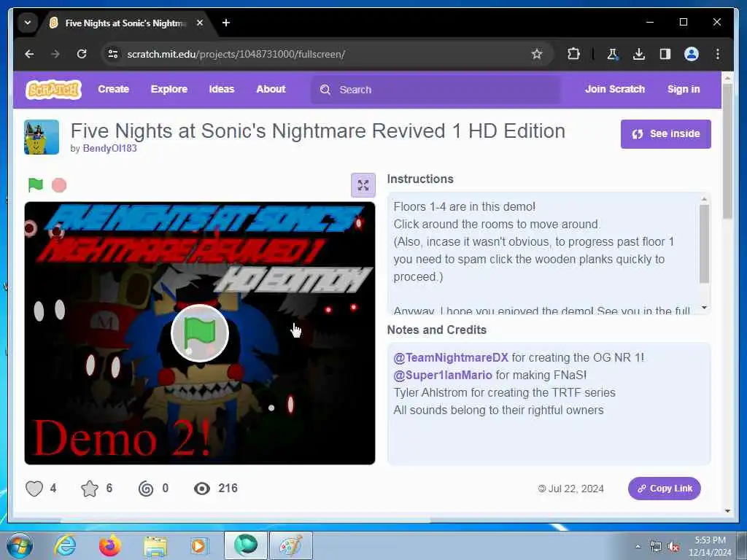
Task: Select the Five Nights at Sonic's browser tab
Action: [126, 23]
